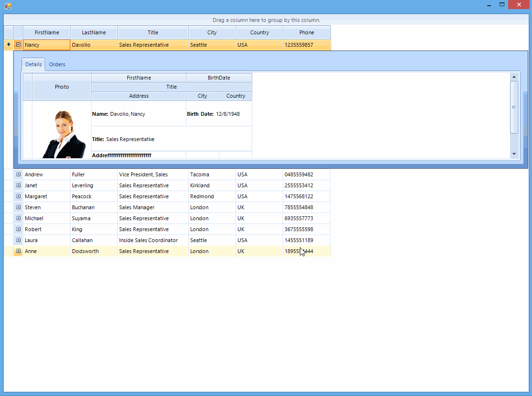The height and width of the screenshot is (396, 532).
Task: Expand the Margaret Peacock row
Action: tap(18, 196)
